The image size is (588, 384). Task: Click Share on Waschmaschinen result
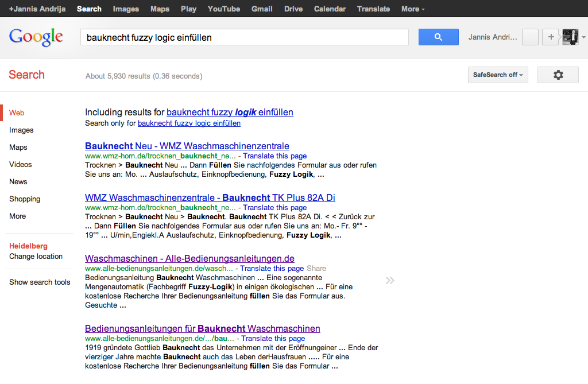click(x=316, y=269)
